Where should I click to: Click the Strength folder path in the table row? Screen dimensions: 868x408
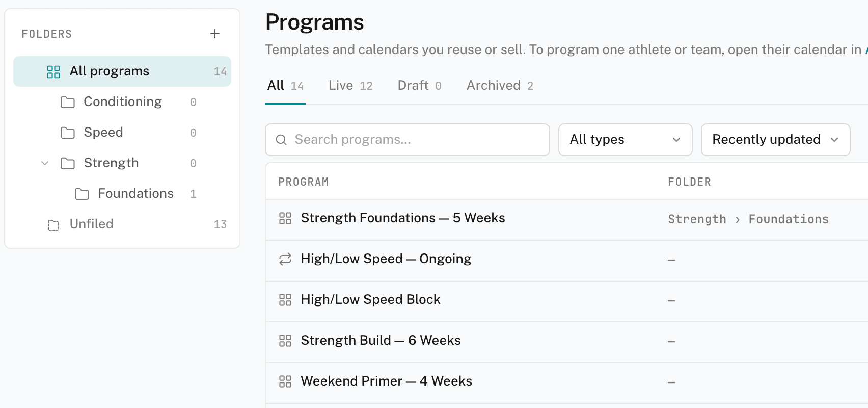[x=697, y=219]
